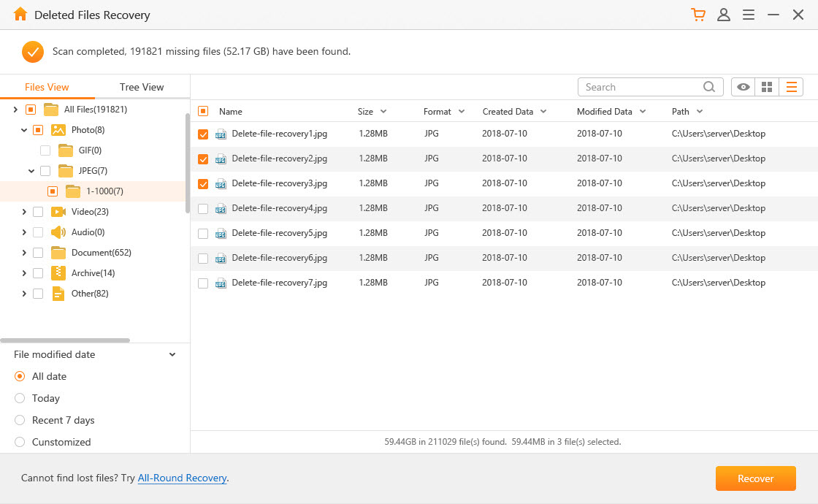Viewport: 818px width, 504px height.
Task: Switch to list view icon
Action: 791,87
